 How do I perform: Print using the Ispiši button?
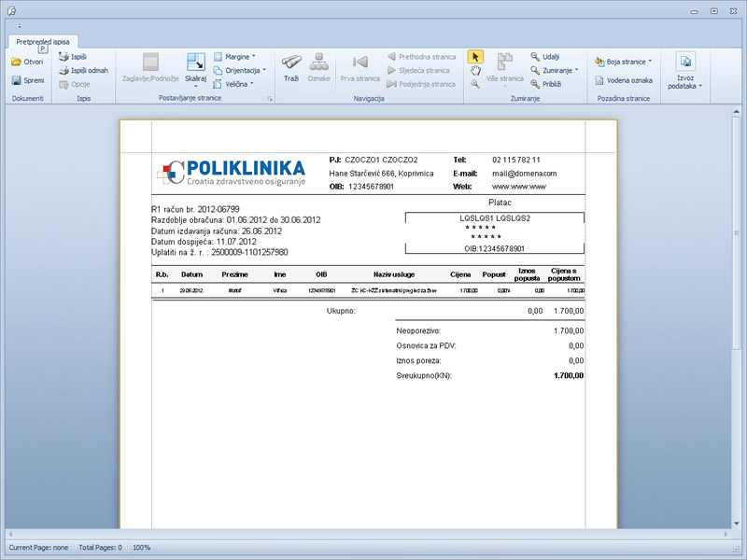pyautogui.click(x=73, y=57)
